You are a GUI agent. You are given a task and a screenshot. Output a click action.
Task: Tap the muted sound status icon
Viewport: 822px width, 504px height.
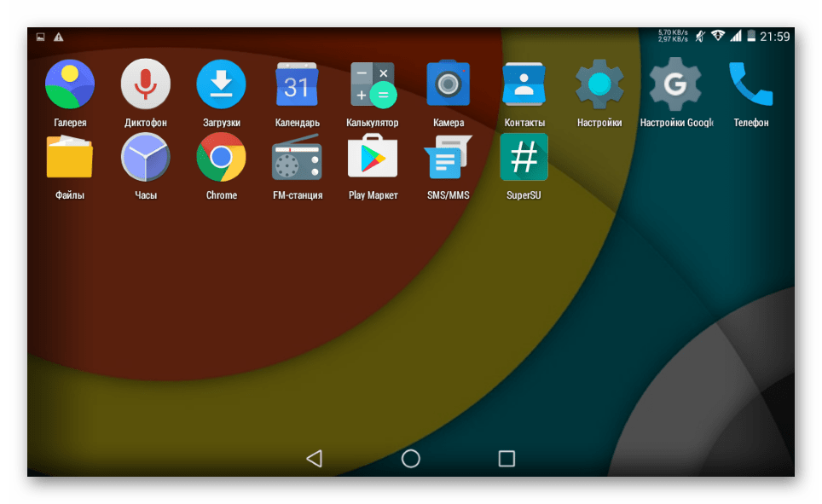(x=700, y=36)
